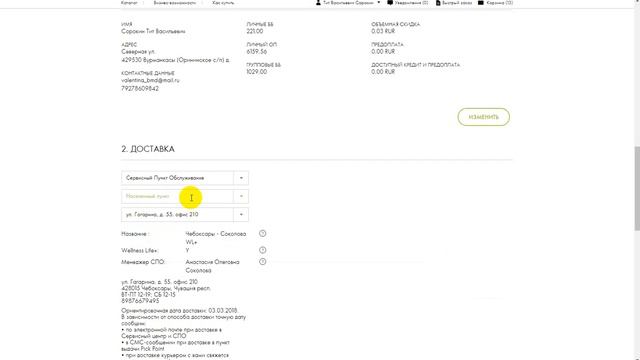Open the Уведомления notifications link
Screen dimensions: 640x360
411,2
